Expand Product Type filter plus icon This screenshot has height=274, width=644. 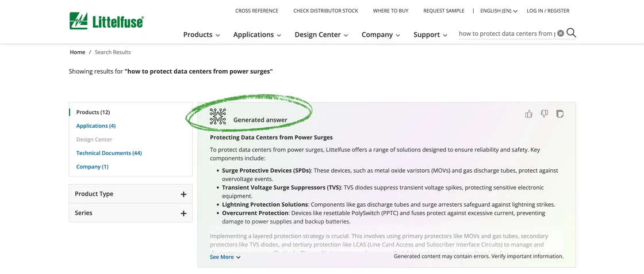183,194
